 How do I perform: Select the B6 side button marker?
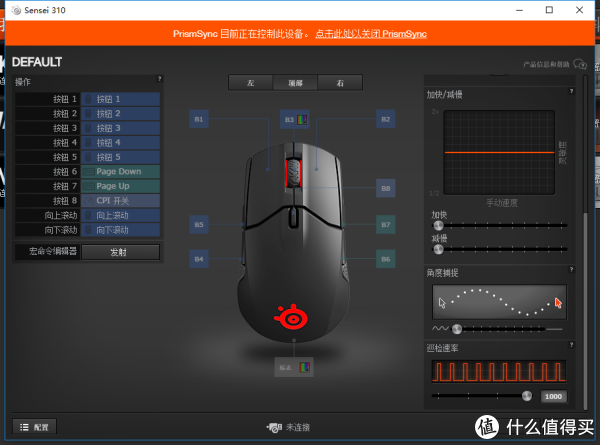pos(385,259)
